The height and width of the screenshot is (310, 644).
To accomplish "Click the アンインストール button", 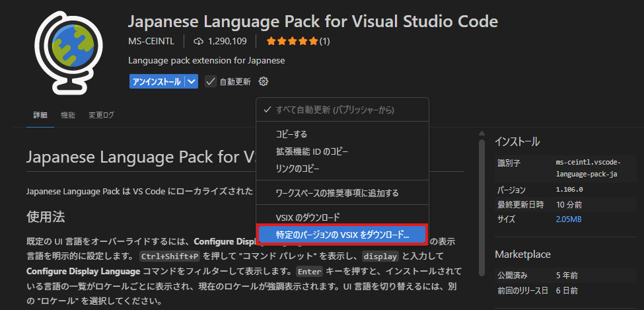I will click(x=157, y=81).
